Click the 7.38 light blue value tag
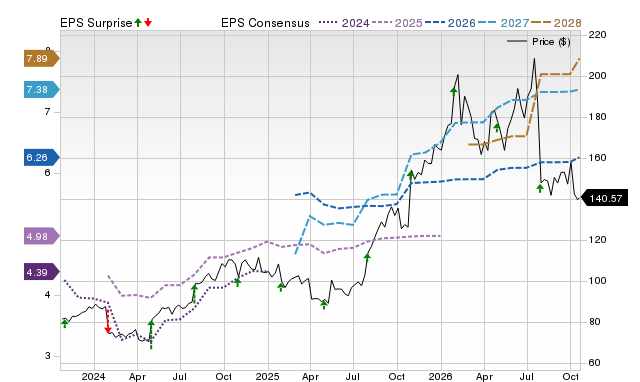 (x=41, y=89)
